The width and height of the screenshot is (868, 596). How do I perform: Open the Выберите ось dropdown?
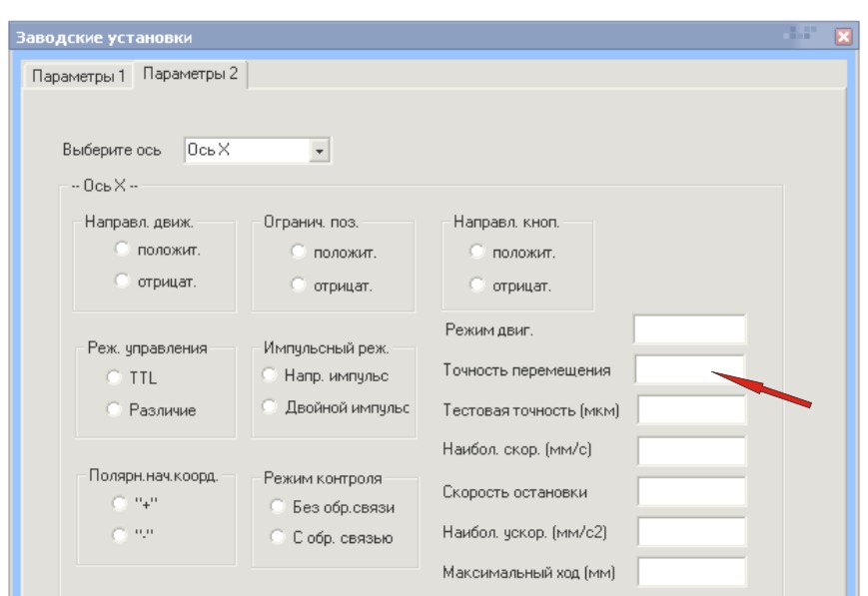pos(320,151)
